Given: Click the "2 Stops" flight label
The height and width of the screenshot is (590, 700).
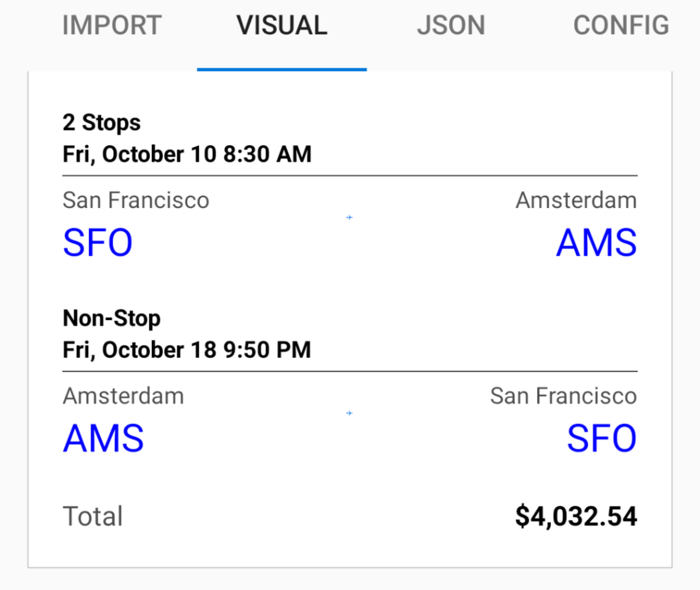Looking at the screenshot, I should click(102, 122).
